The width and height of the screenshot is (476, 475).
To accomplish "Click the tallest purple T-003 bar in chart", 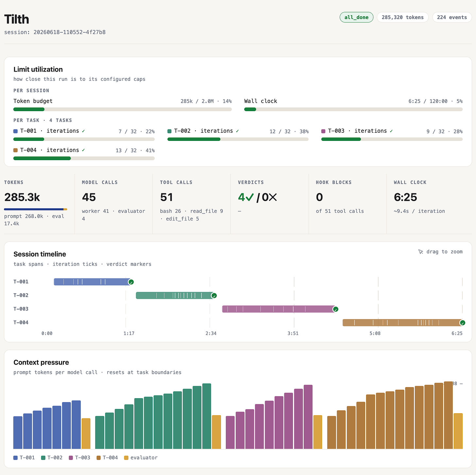I will 308,417.
